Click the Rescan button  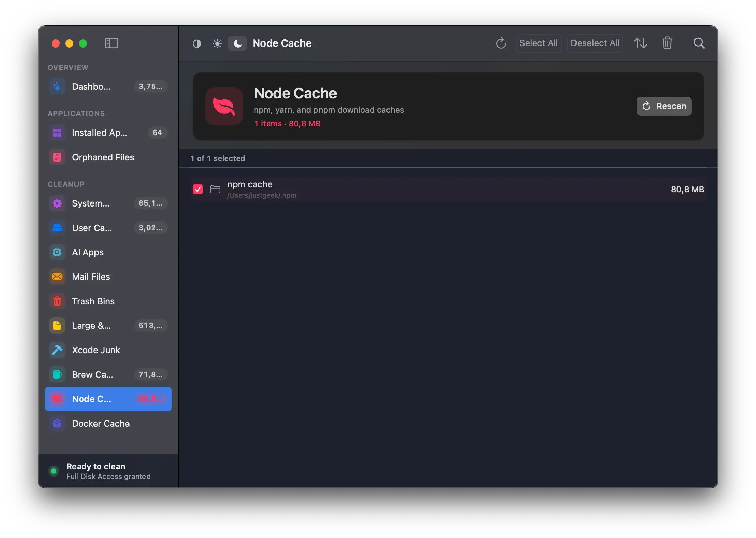point(664,106)
